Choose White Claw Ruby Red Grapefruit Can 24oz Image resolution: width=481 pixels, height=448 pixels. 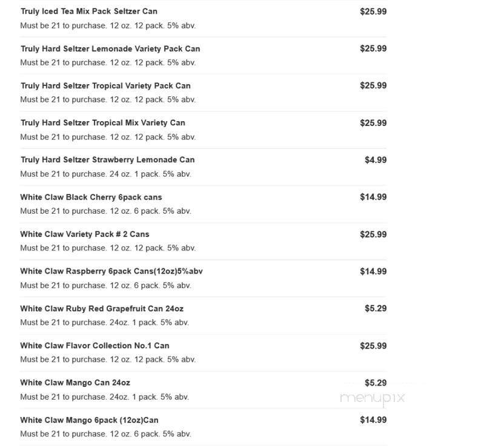101,308
